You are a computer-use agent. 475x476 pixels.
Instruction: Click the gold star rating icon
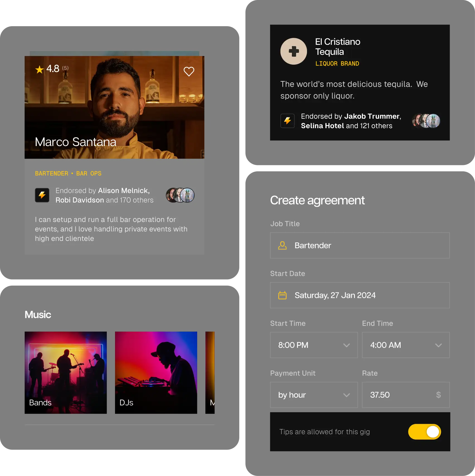pos(40,69)
